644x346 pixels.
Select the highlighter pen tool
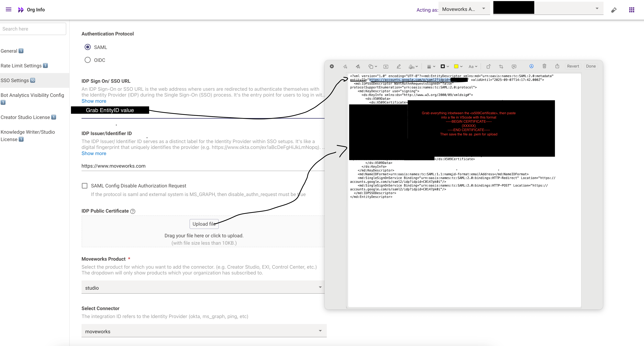399,66
